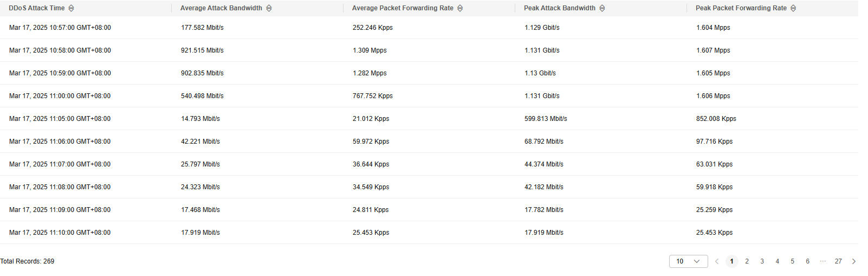This screenshot has height=276, width=868.
Task: Select the 10:57:00 attack row
Action: (x=429, y=28)
